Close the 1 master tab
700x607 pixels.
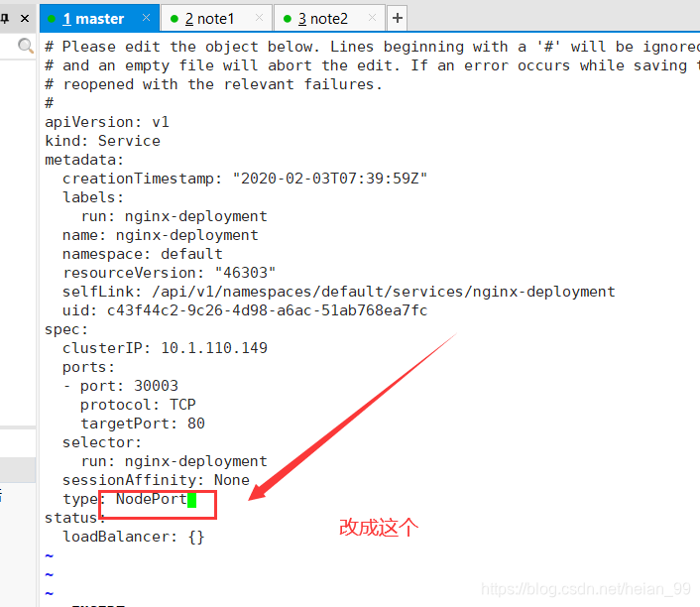tap(146, 18)
